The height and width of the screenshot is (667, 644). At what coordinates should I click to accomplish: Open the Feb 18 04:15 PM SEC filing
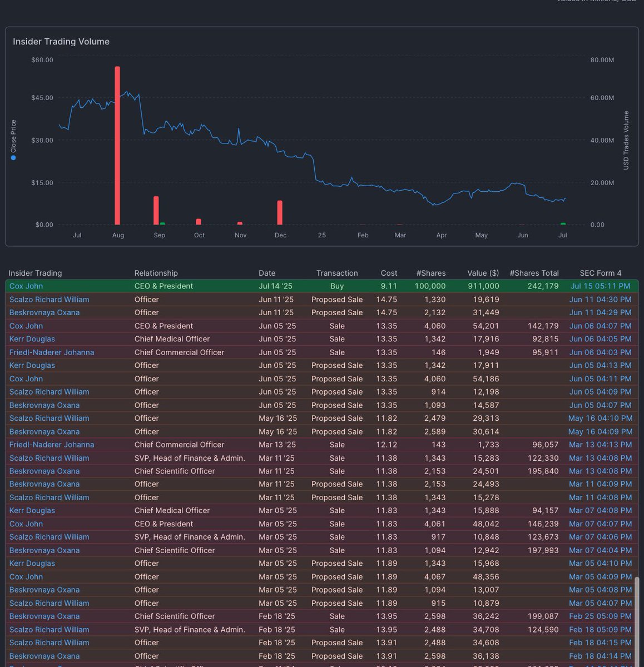click(x=601, y=643)
